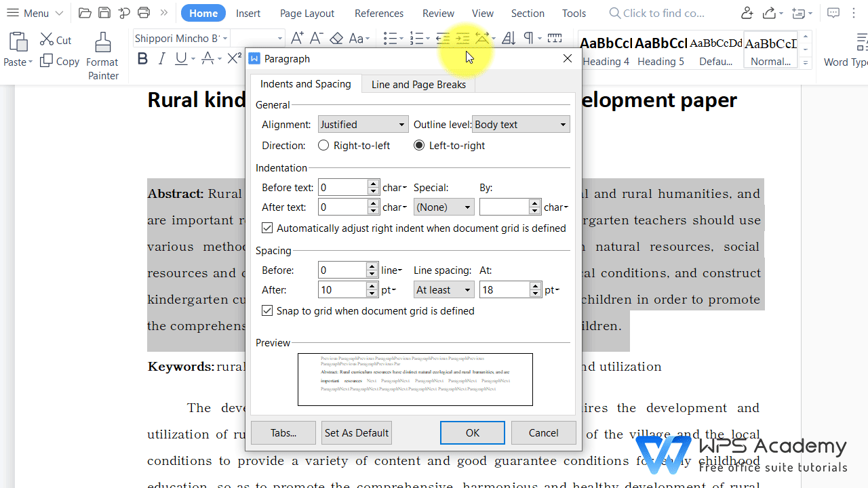This screenshot has width=868, height=488.
Task: Click the Decrease Font Size icon
Action: tap(316, 38)
